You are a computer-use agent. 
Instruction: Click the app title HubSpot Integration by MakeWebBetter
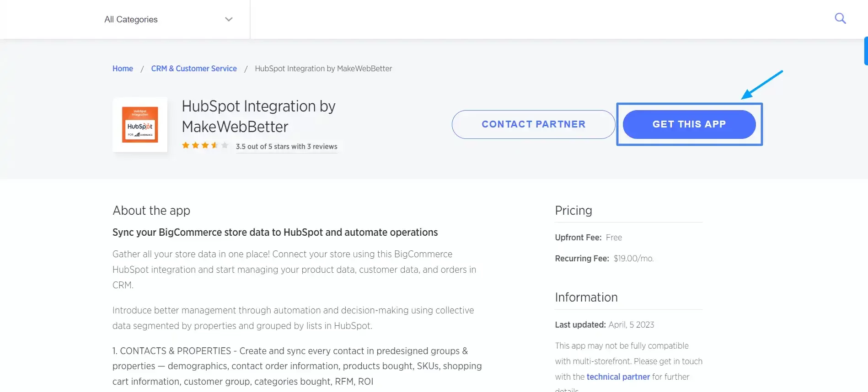click(x=258, y=117)
